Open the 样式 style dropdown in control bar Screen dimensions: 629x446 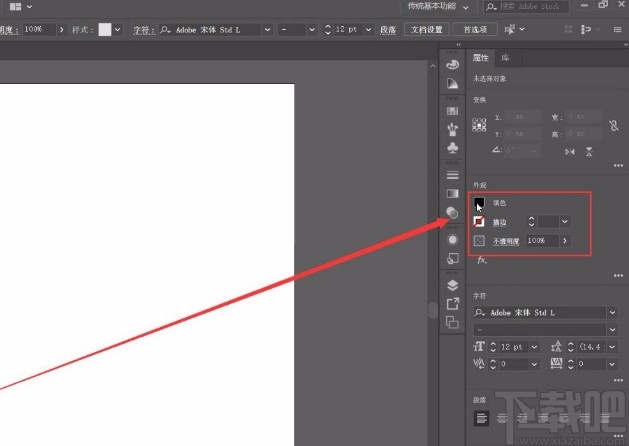click(x=118, y=29)
